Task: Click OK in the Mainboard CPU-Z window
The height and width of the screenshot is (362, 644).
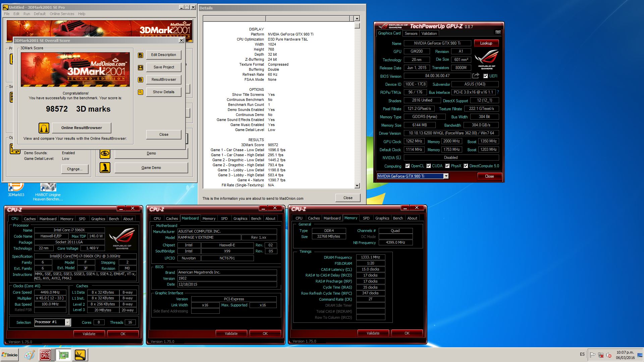Action: point(265,334)
